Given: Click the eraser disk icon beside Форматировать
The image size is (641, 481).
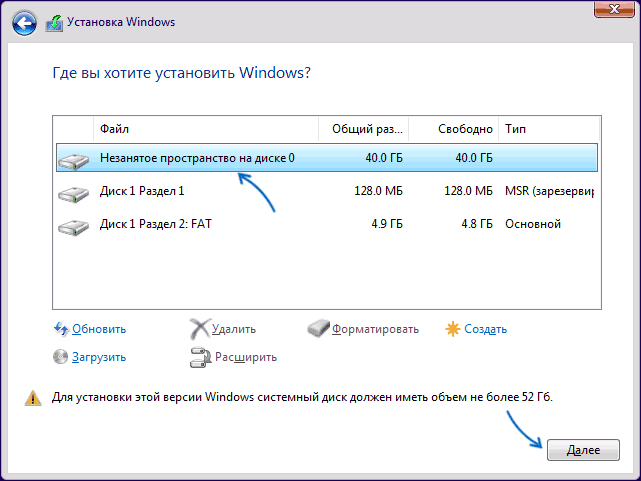Looking at the screenshot, I should pyautogui.click(x=318, y=329).
